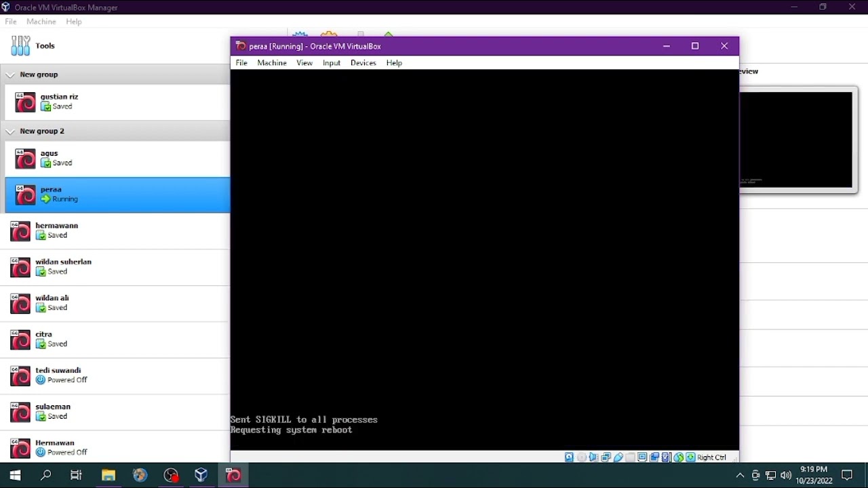Viewport: 868px width, 488px height.
Task: Click the shared folders indicator icon
Action: 630,457
